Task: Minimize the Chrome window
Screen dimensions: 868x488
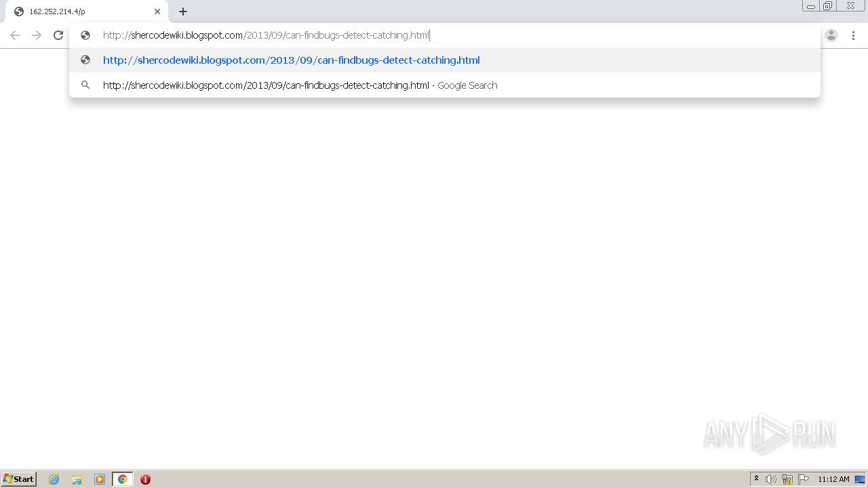Action: (811, 6)
